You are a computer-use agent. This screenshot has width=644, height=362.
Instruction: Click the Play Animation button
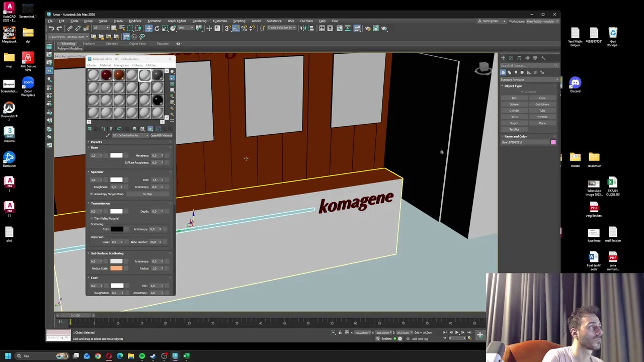point(457,332)
